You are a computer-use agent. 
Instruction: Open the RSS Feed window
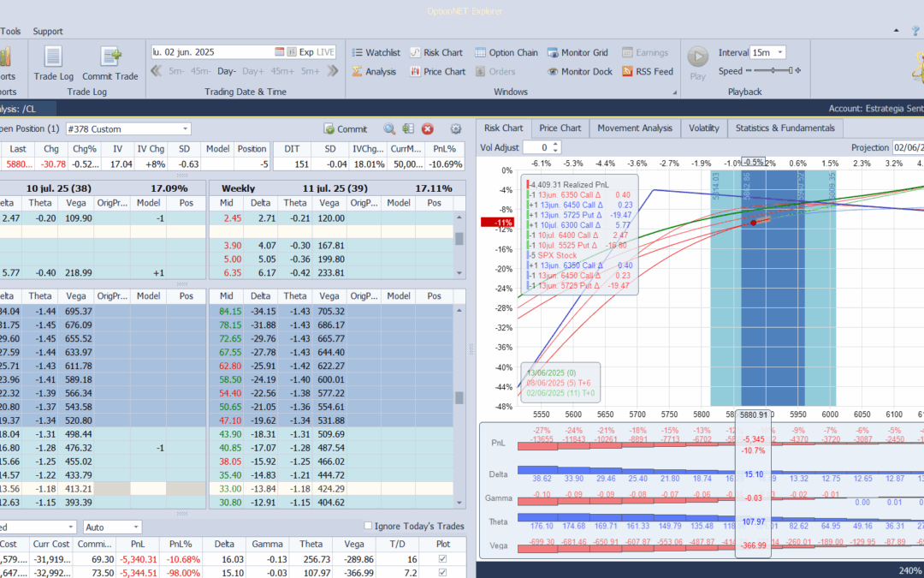point(647,71)
